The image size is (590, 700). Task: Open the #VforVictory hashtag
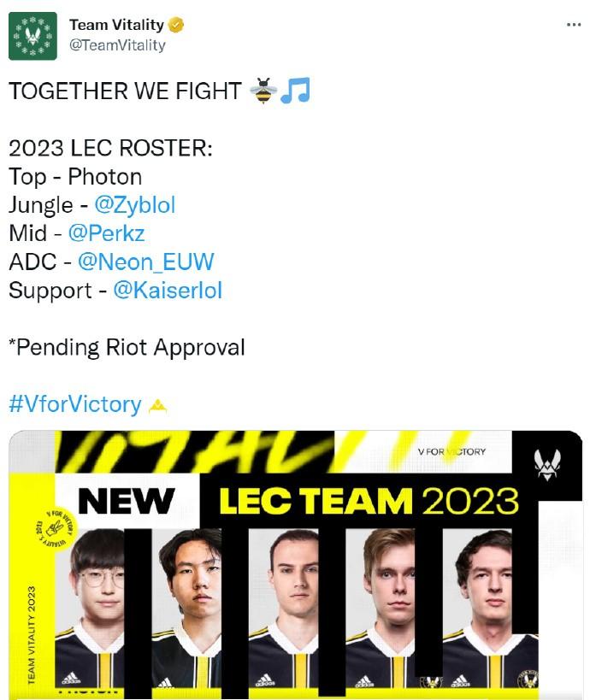coord(75,404)
